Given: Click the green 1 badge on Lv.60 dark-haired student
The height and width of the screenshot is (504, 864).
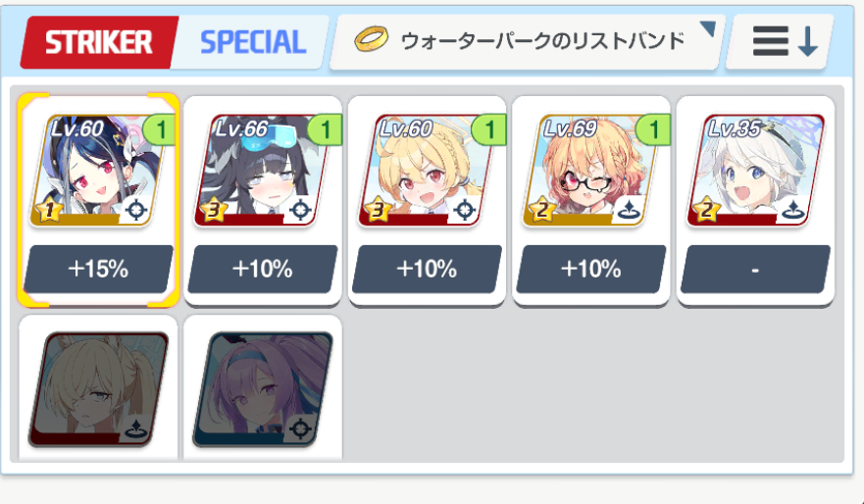Looking at the screenshot, I should click(x=160, y=130).
